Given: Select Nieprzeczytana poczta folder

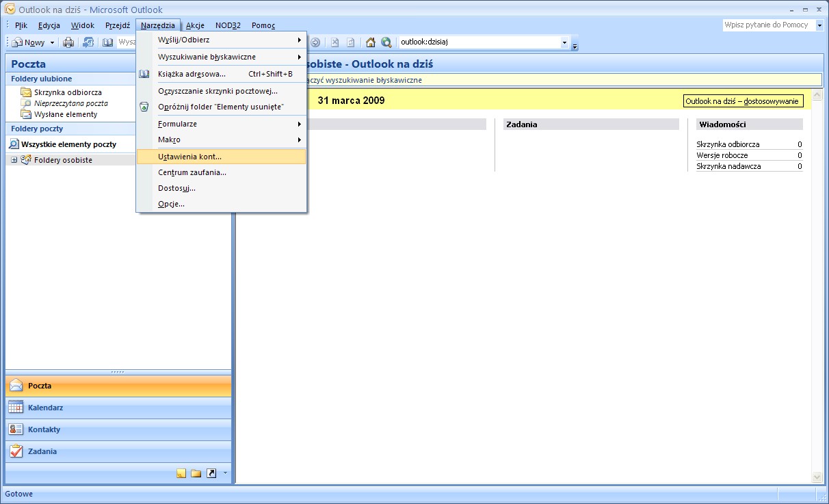Looking at the screenshot, I should coord(70,103).
